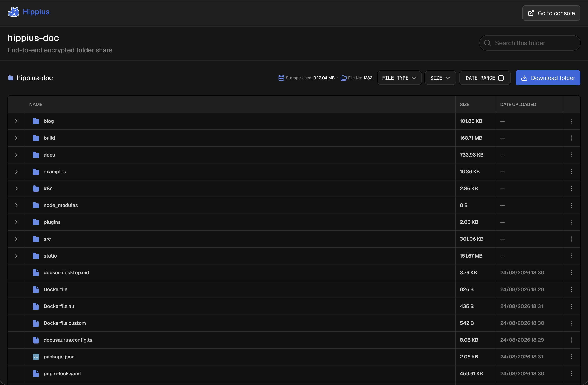
Task: Open more options for docs folder
Action: (572, 155)
